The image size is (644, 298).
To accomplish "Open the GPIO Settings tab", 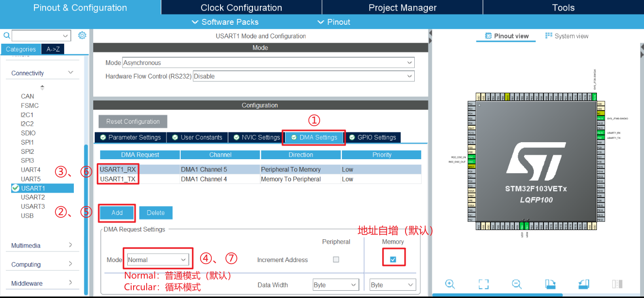I will pyautogui.click(x=373, y=137).
